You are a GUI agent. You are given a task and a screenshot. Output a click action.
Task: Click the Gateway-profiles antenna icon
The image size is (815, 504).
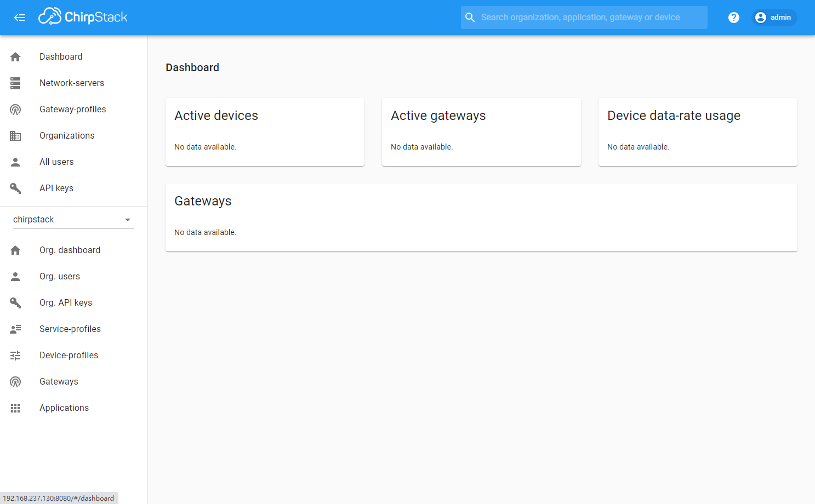coord(15,110)
